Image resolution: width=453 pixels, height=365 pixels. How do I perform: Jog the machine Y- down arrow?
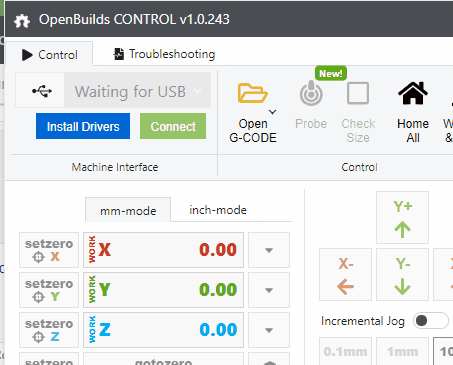click(x=402, y=274)
